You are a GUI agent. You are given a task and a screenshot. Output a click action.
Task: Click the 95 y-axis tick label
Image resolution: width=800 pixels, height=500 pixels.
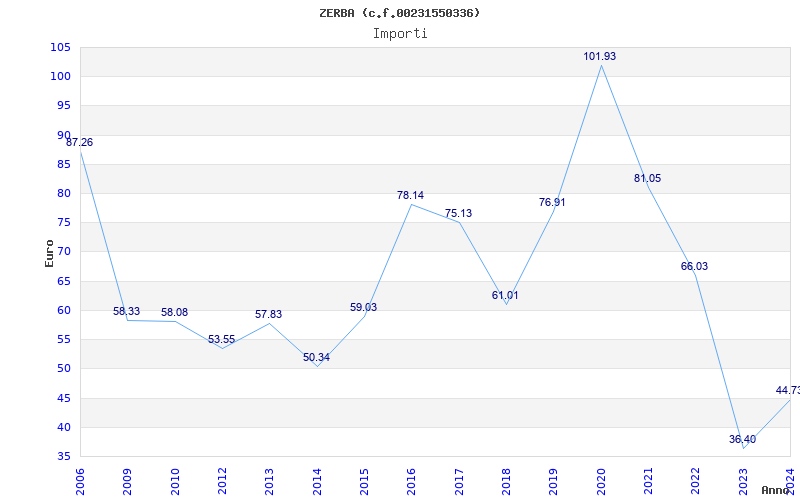[x=63, y=106]
